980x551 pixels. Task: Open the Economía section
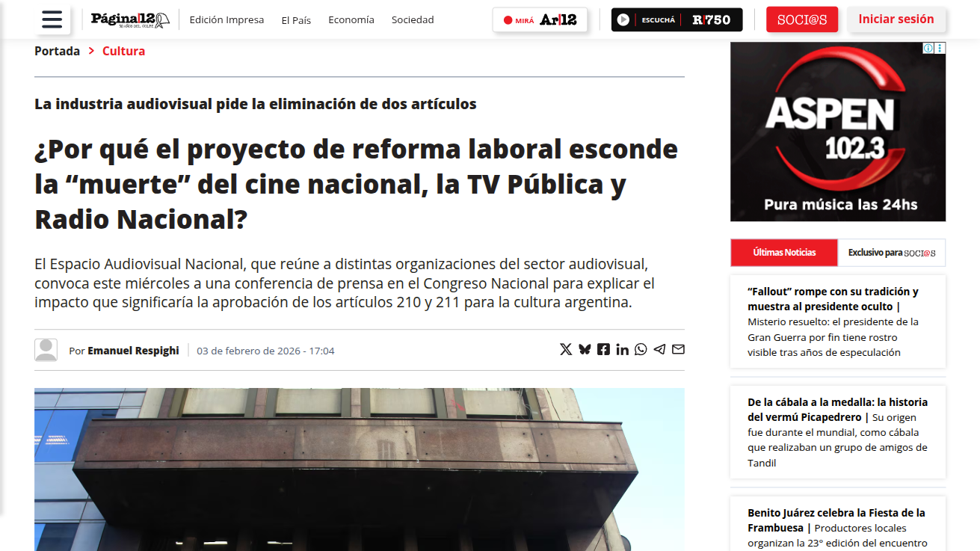point(351,20)
